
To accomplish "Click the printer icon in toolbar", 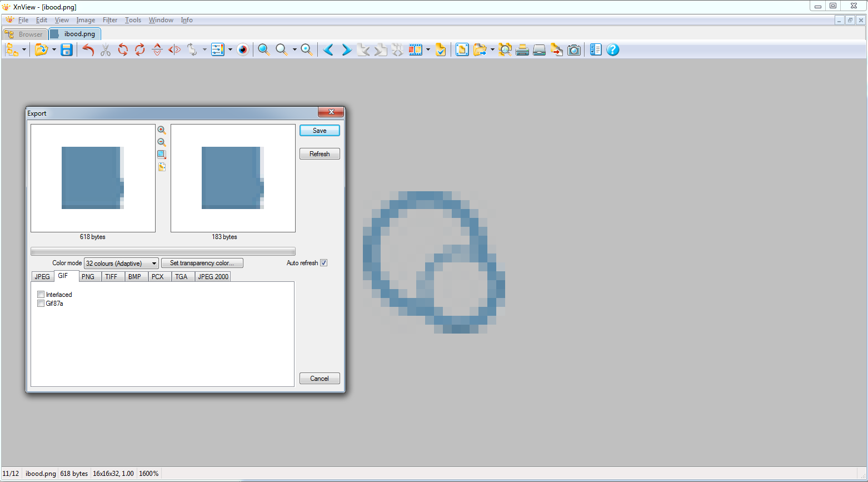I will [522, 50].
